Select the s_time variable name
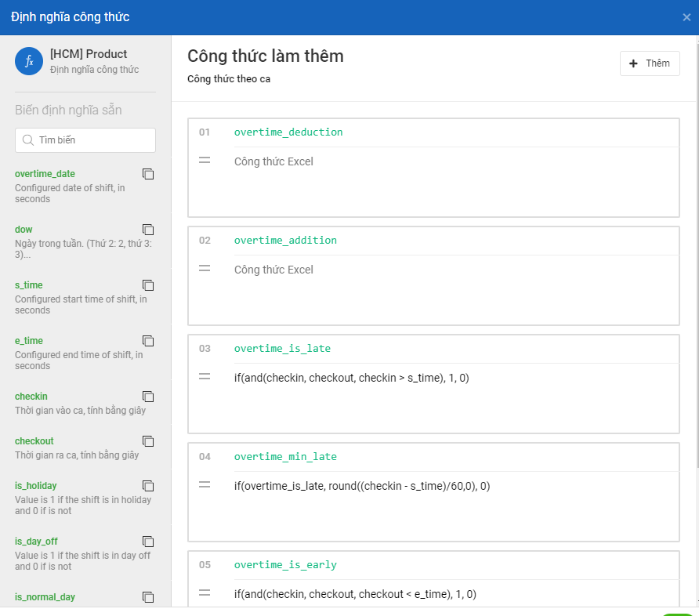699x616 pixels. (29, 285)
